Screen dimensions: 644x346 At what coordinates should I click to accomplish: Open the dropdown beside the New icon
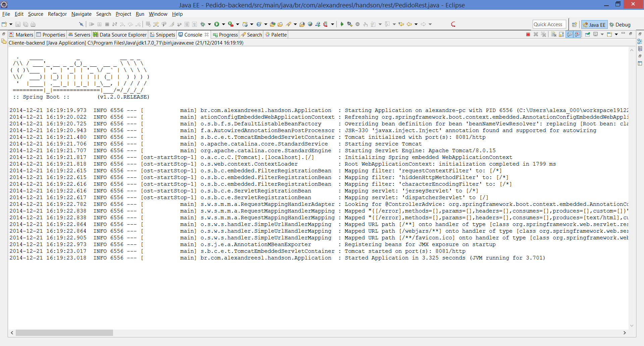tap(11, 24)
